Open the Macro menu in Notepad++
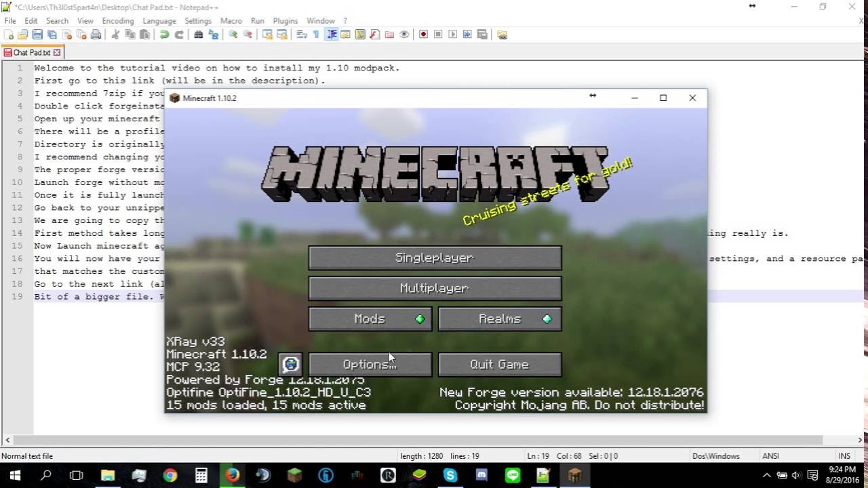This screenshot has width=868, height=488. pos(231,21)
